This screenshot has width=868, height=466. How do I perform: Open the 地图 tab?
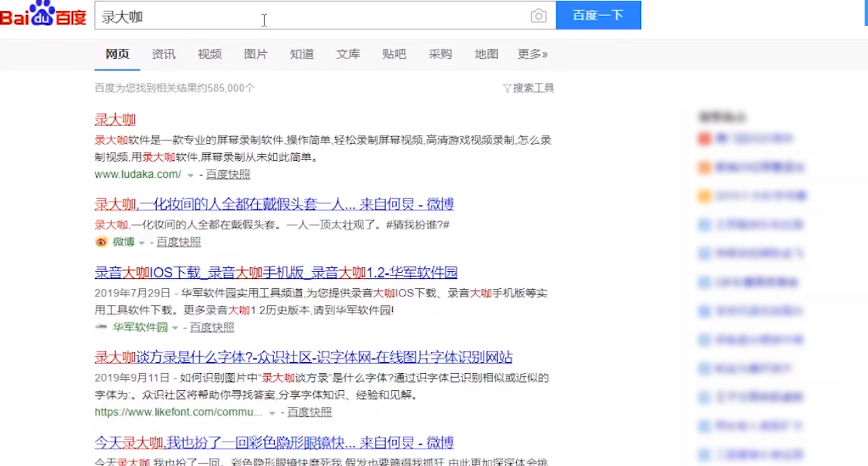486,54
